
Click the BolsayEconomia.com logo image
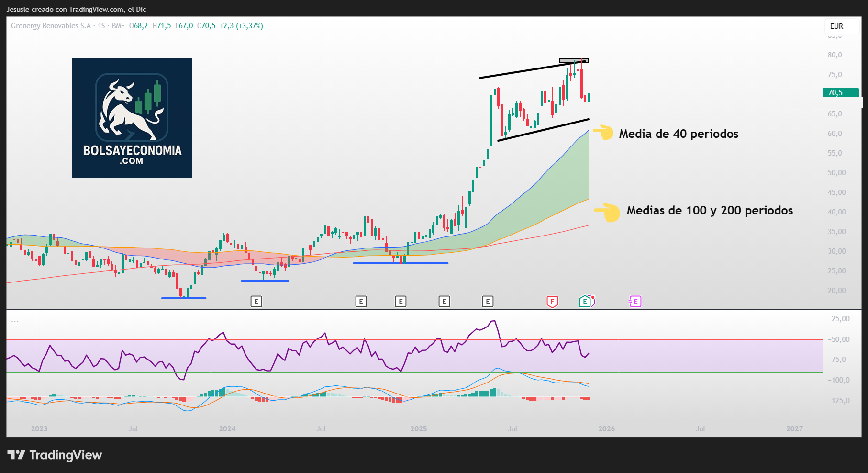tap(132, 118)
